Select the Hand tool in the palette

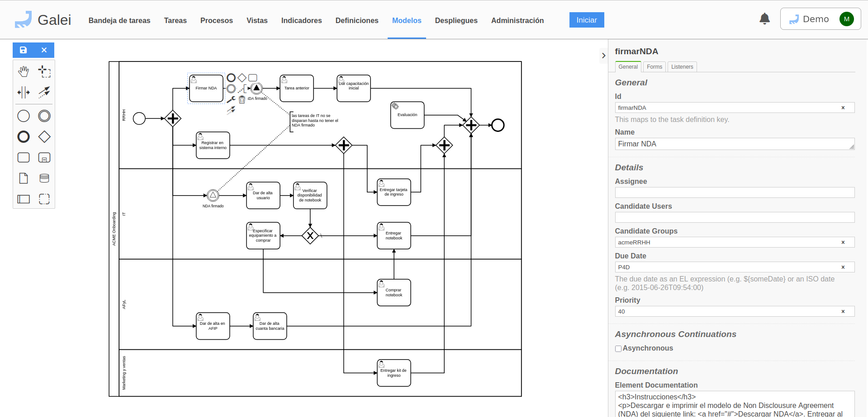pos(24,71)
